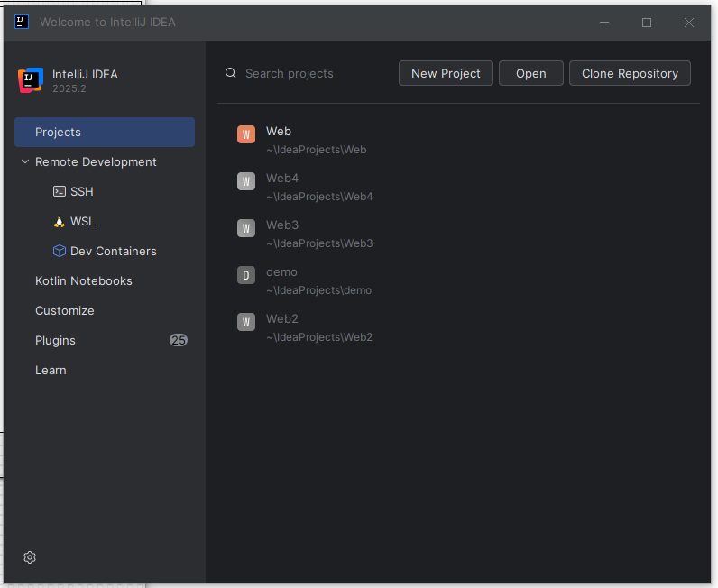Open the Kotlin Notebooks section
The image size is (718, 588).
(x=84, y=280)
